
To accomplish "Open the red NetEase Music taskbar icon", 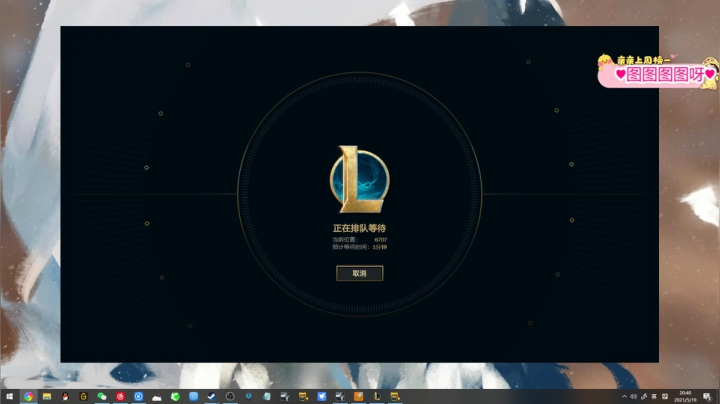I will point(120,396).
